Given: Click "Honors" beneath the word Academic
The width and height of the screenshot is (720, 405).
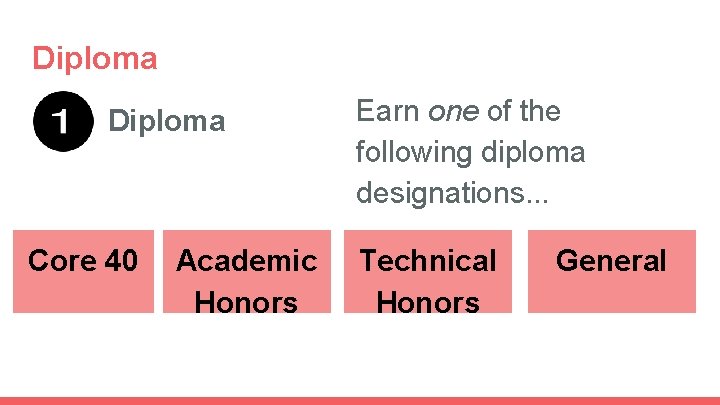Looking at the screenshot, I should point(246,301).
